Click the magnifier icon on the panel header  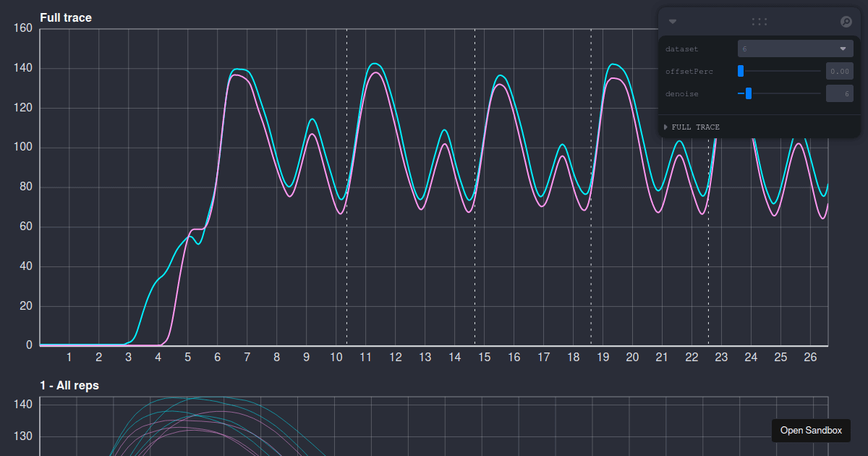845,22
